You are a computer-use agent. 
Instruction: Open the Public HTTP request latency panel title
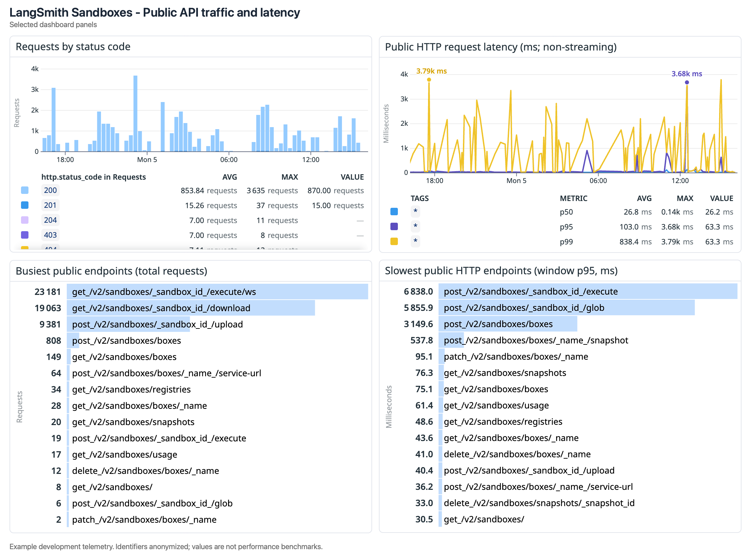[501, 47]
